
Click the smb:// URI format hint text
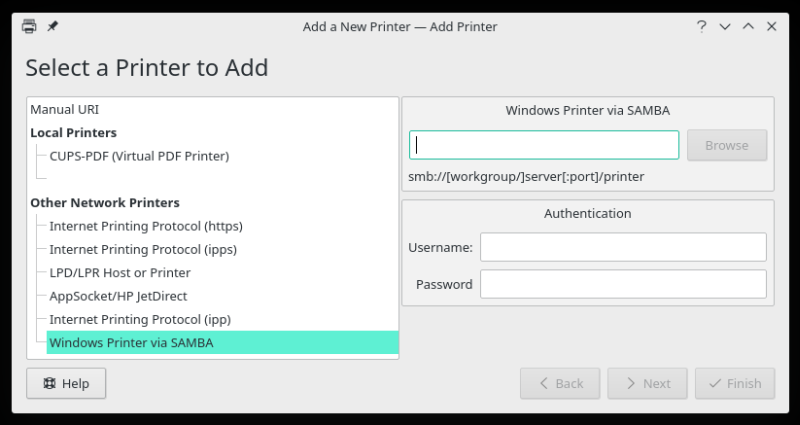point(526,177)
